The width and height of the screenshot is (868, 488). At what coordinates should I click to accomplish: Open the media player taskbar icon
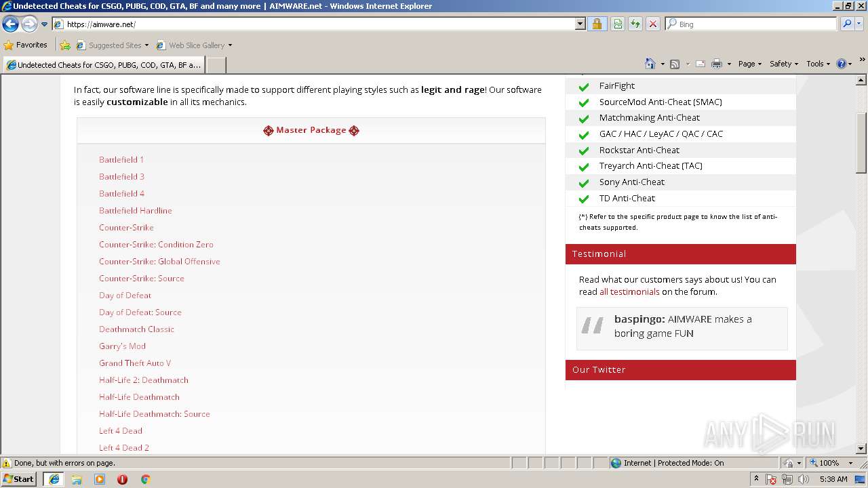coord(100,479)
